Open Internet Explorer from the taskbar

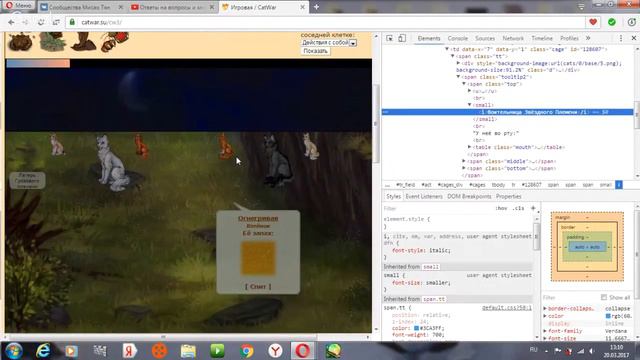(x=43, y=351)
